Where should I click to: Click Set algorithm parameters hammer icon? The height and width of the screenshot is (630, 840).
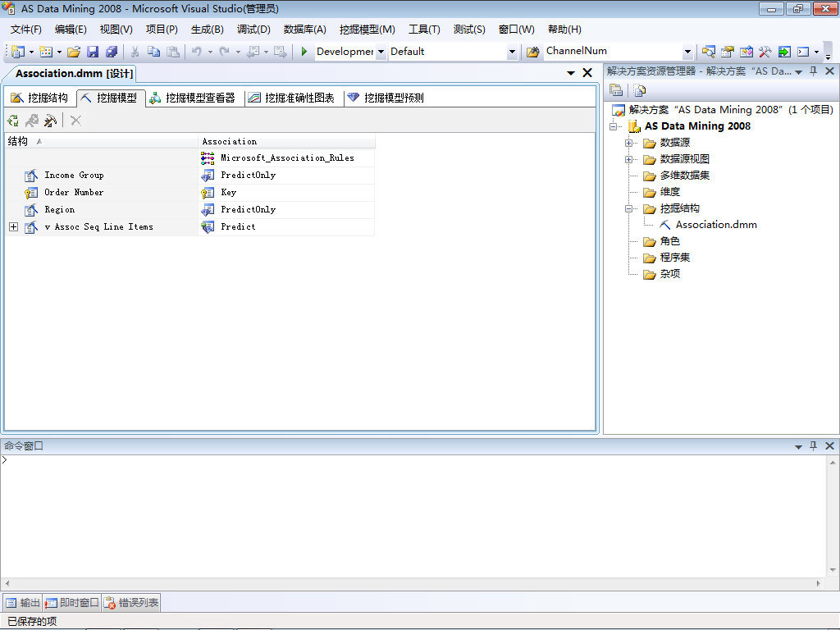pyautogui.click(x=50, y=121)
